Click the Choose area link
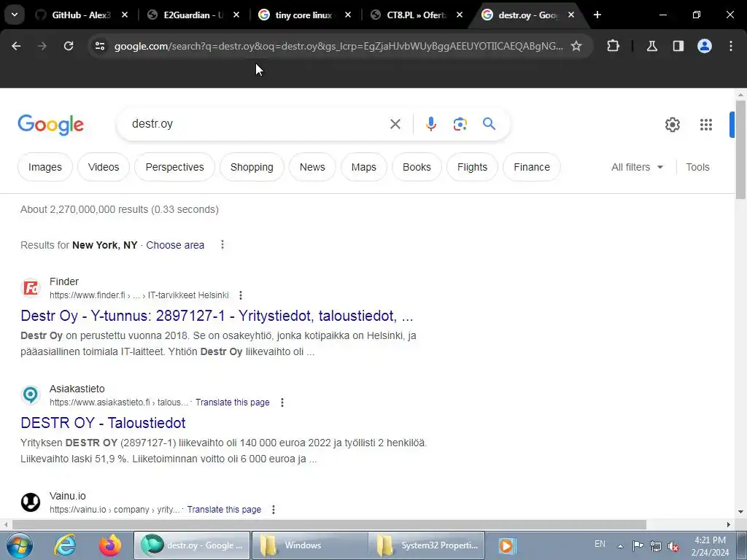 pos(175,245)
